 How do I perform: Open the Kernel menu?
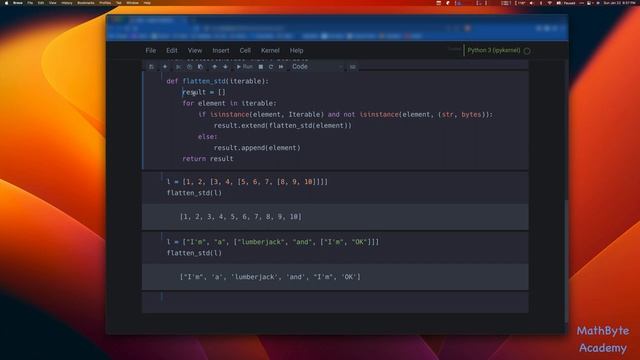[270, 51]
